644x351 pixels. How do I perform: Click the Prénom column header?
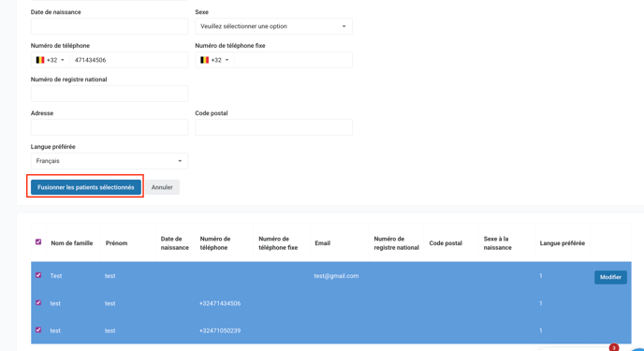tap(116, 243)
